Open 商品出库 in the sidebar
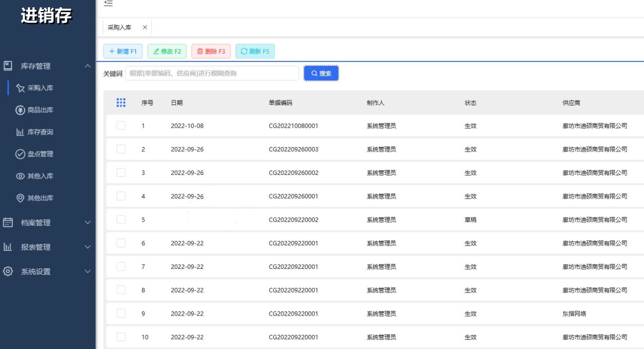This screenshot has width=644, height=349. click(x=40, y=110)
